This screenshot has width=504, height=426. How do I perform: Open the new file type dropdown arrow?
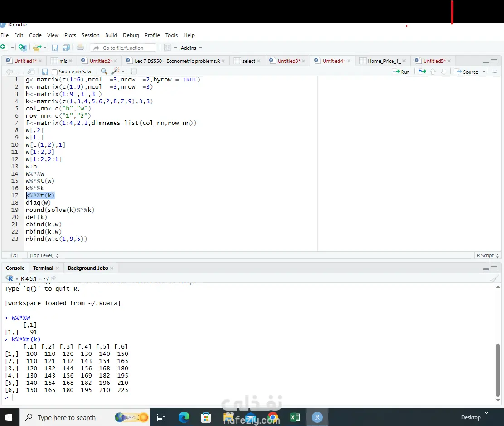(12, 48)
